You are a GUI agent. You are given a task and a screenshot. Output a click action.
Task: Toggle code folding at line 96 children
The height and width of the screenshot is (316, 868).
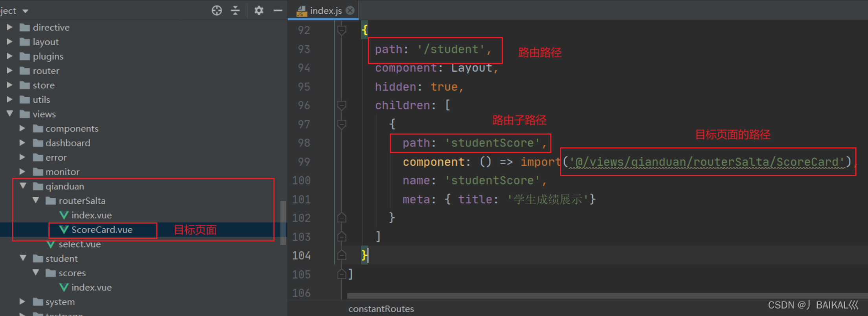click(342, 105)
